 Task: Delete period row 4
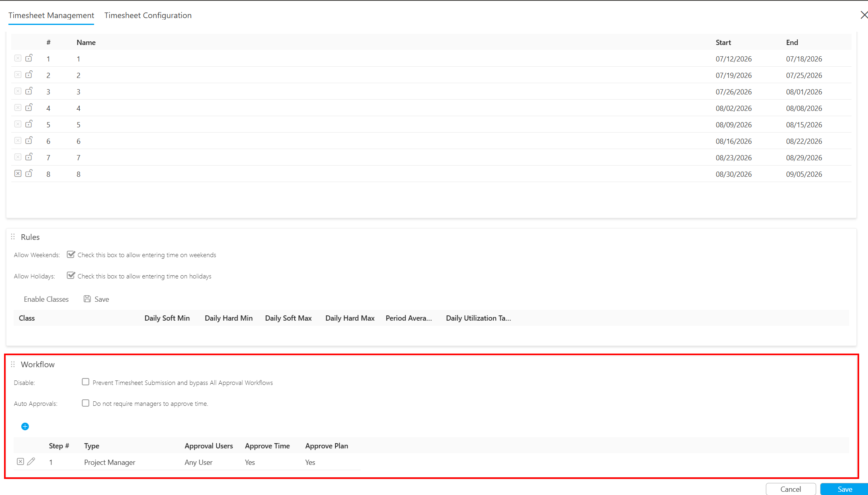[18, 108]
